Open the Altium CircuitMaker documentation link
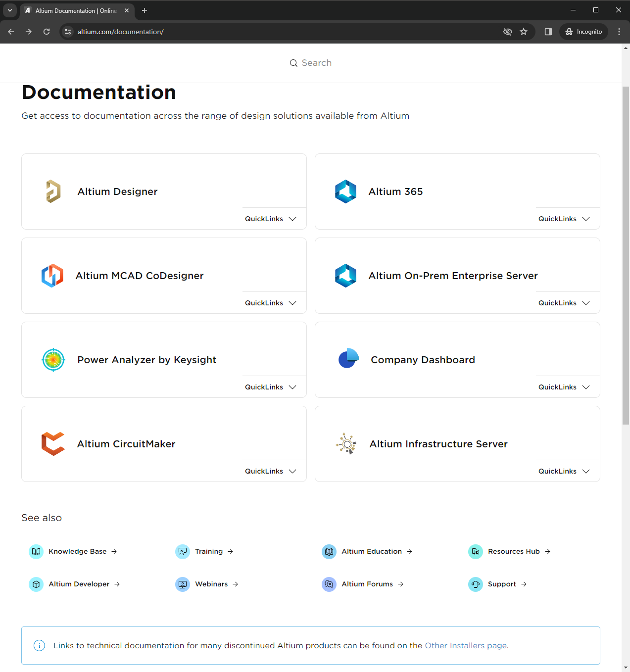 pyautogui.click(x=126, y=444)
